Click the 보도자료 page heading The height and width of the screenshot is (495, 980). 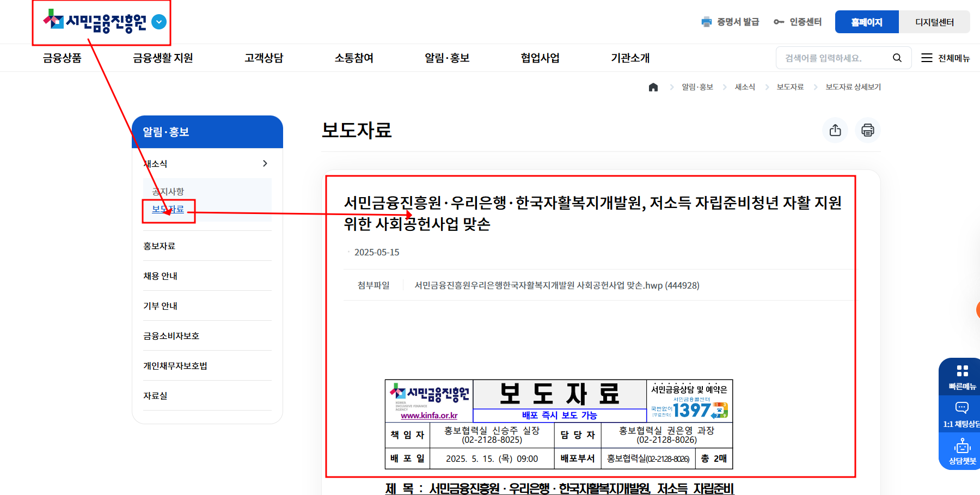tap(357, 130)
